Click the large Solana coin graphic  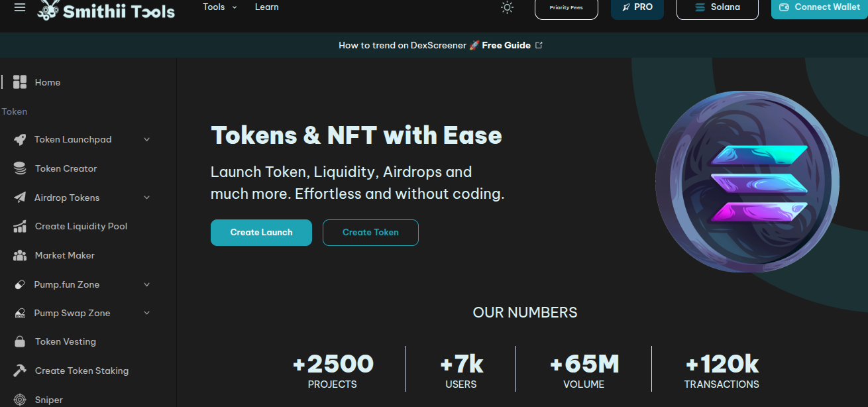pyautogui.click(x=747, y=182)
